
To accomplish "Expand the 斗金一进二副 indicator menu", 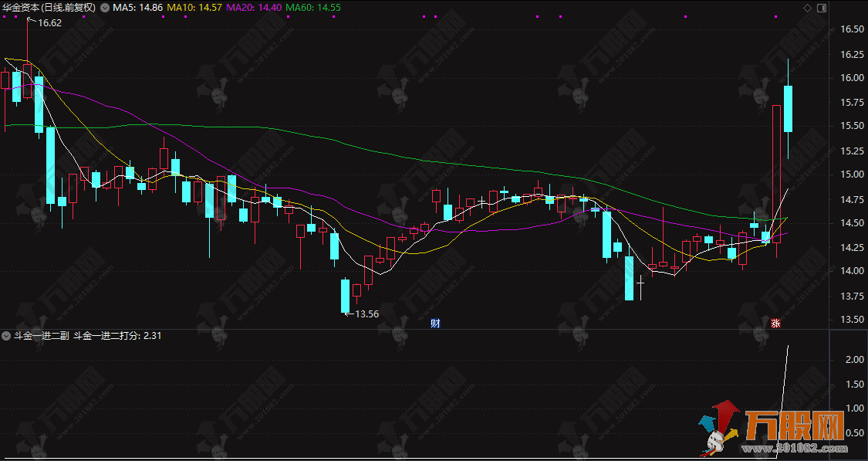I will 6,336.
